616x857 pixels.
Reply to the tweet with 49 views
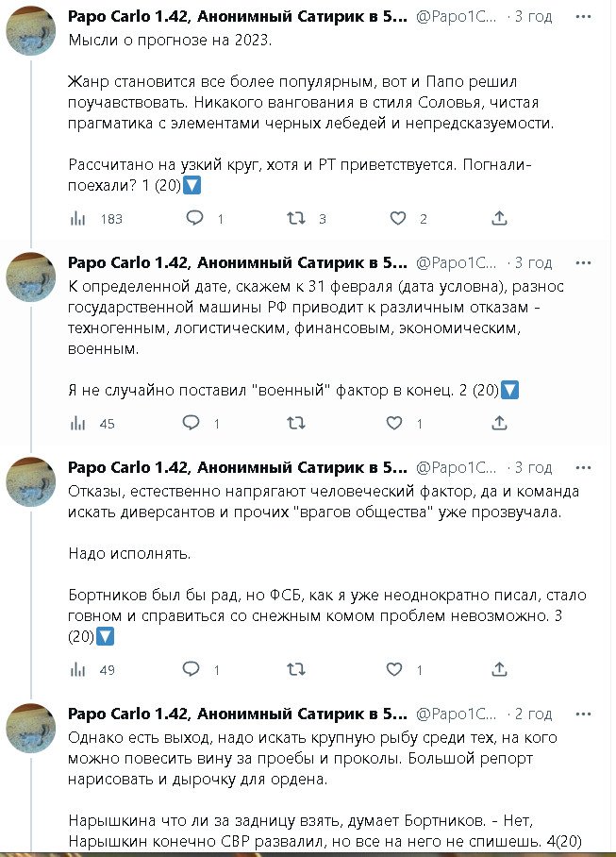[x=192, y=670]
